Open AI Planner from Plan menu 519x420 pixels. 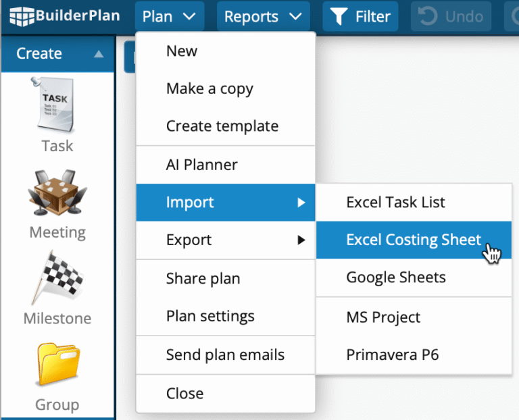[x=201, y=164]
